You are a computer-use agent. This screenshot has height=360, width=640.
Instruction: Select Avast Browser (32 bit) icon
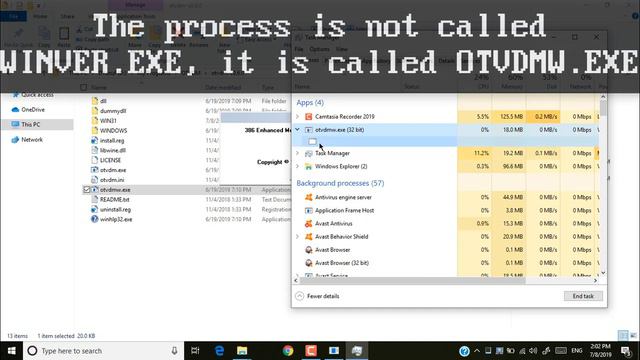coord(309,263)
